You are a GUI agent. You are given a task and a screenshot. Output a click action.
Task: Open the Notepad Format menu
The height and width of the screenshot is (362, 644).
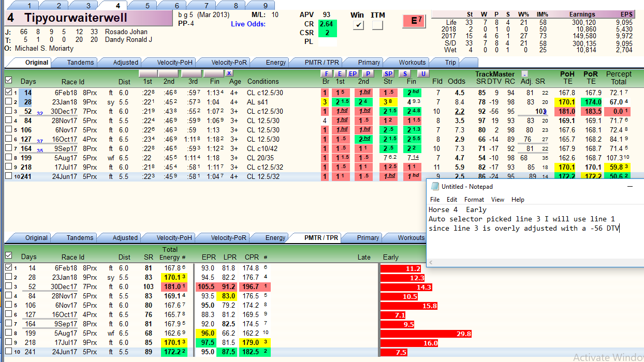coord(474,200)
